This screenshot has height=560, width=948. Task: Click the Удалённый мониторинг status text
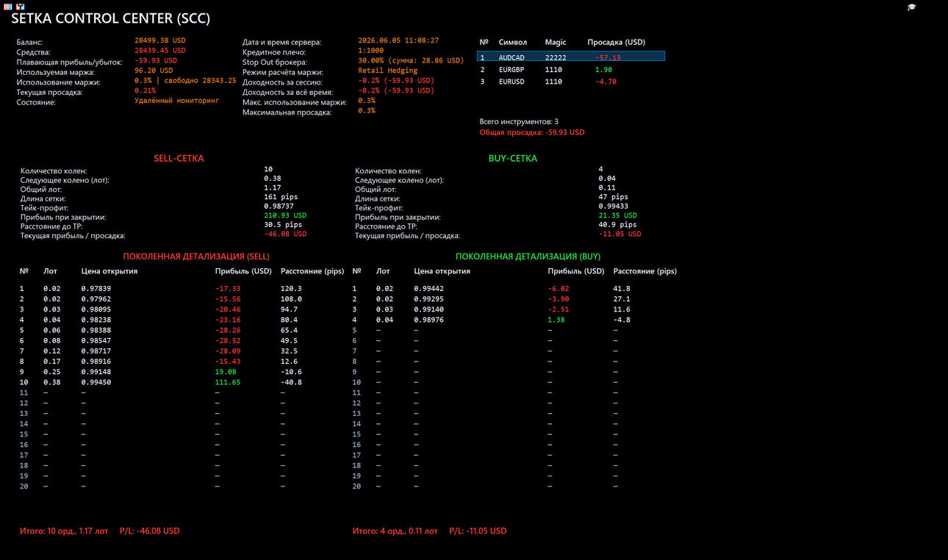(x=176, y=101)
